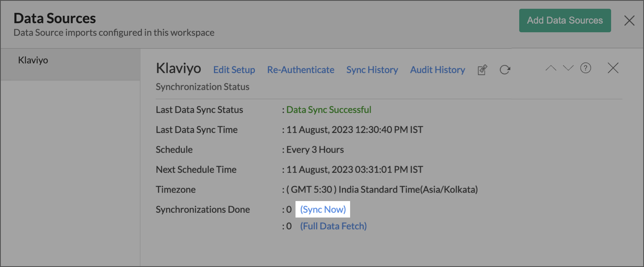
Task: Click the edit (pencil) icon beside Audit History
Action: click(x=482, y=70)
